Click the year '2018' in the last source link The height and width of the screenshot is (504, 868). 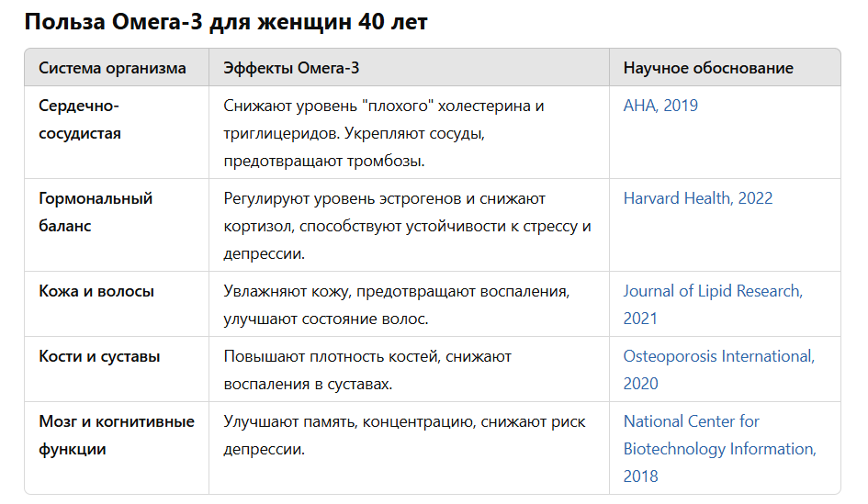641,476
